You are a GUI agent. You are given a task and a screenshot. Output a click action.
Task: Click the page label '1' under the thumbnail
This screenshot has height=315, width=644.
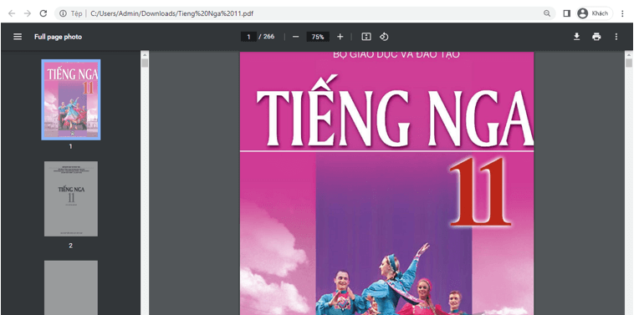[x=70, y=146]
